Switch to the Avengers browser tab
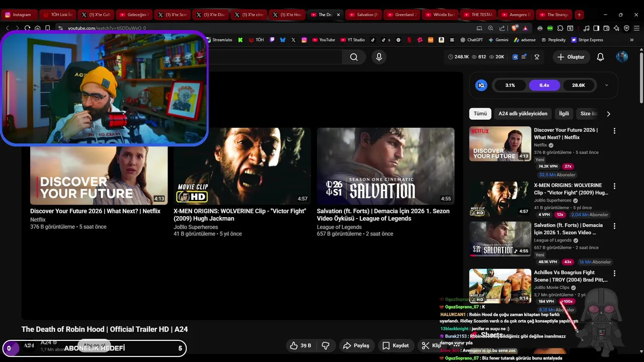The image size is (644, 362). (517, 15)
